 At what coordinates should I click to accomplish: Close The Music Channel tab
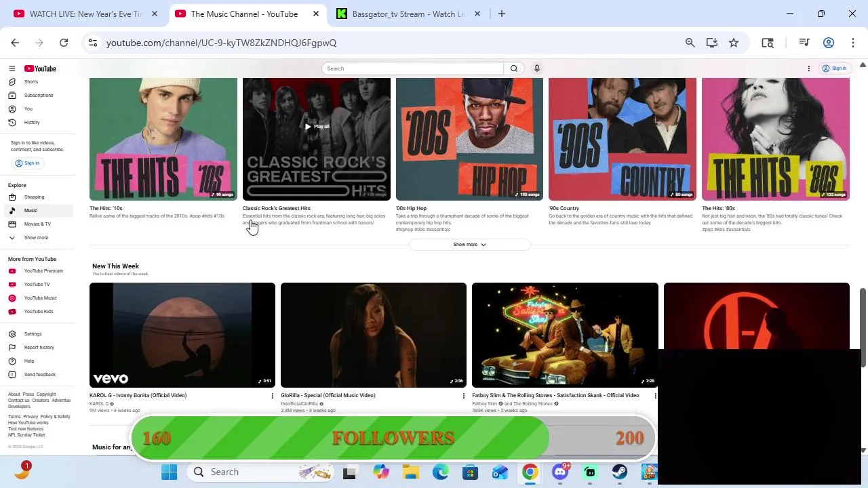tap(316, 14)
